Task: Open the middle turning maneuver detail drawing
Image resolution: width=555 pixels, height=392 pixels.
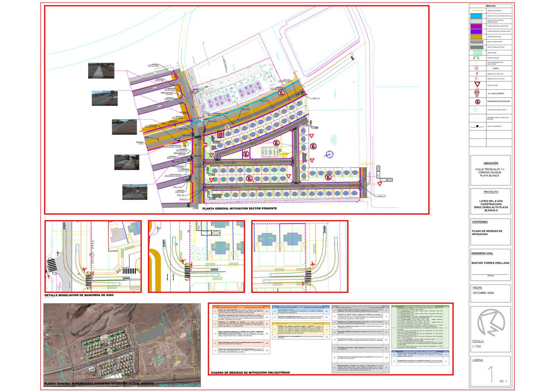Action: 196,256
